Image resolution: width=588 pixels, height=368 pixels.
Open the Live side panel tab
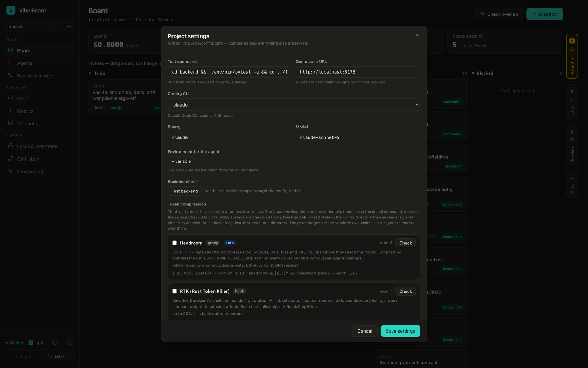point(572,101)
